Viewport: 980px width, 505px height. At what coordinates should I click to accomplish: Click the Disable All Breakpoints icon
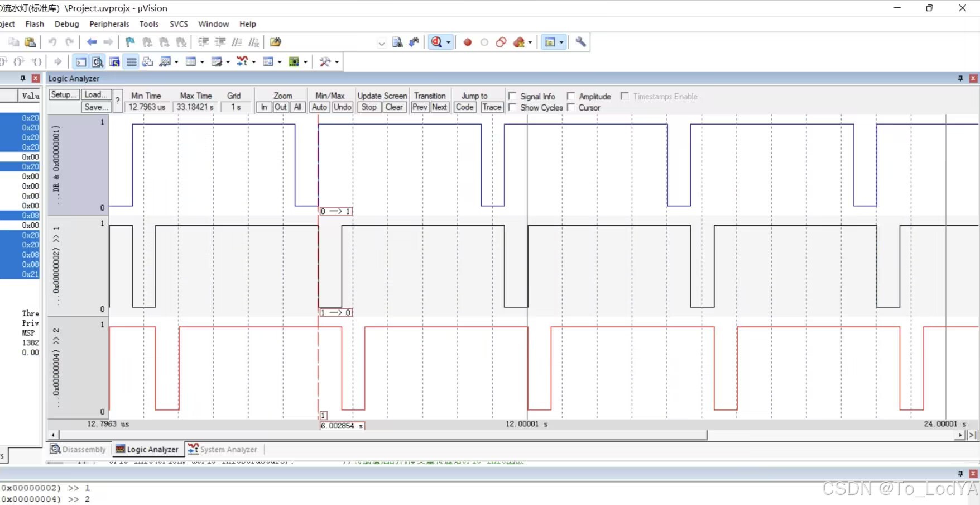(x=501, y=42)
